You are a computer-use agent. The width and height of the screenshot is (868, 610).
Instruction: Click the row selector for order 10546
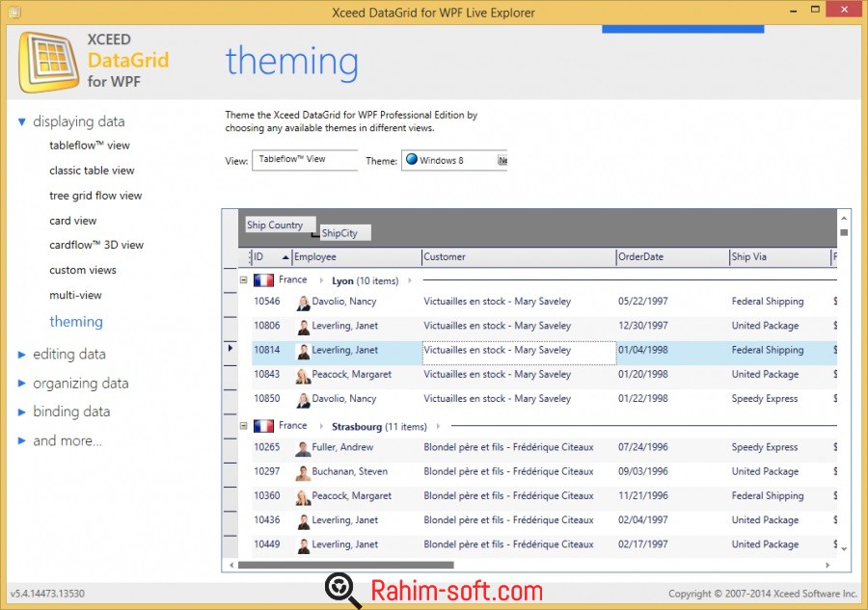pyautogui.click(x=231, y=305)
